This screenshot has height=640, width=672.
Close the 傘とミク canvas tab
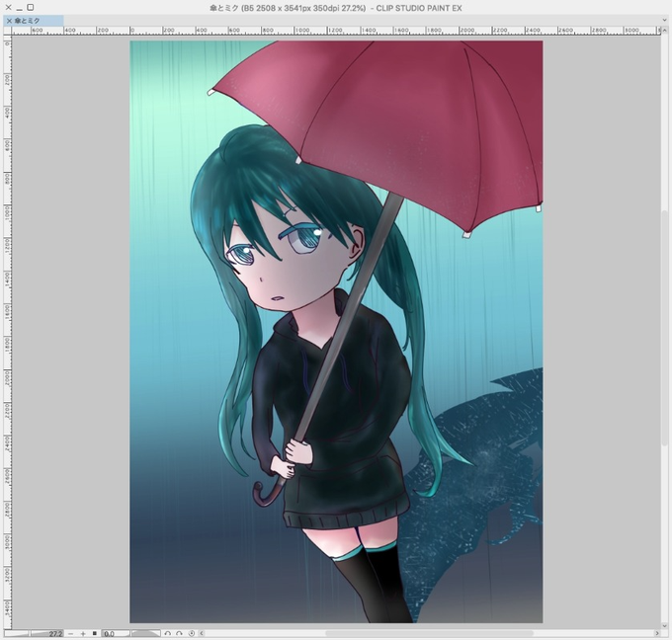[x=9, y=21]
